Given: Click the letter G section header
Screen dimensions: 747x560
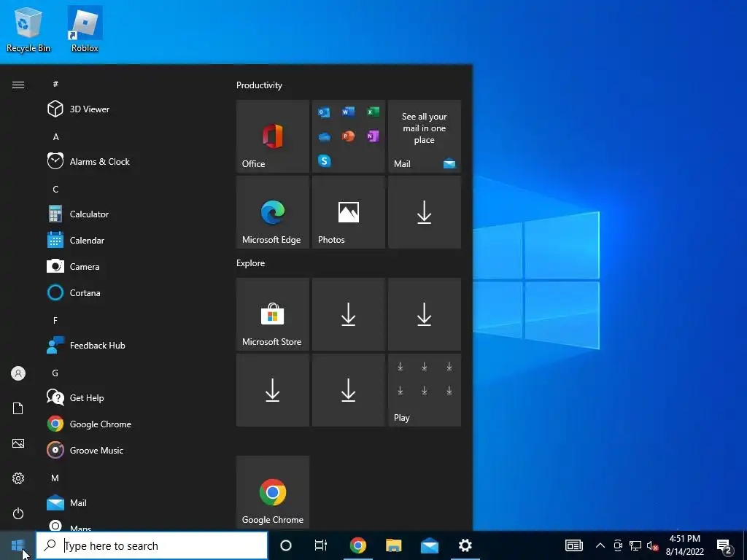Looking at the screenshot, I should 55,373.
